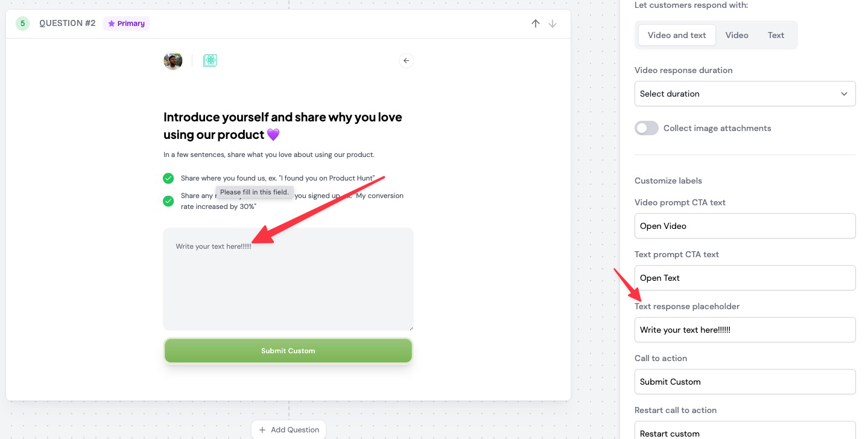Click the teal atom logo icon

[210, 60]
